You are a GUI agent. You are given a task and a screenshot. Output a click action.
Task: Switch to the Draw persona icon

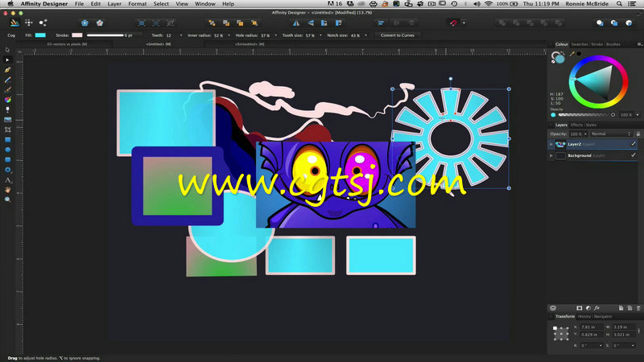point(14,23)
